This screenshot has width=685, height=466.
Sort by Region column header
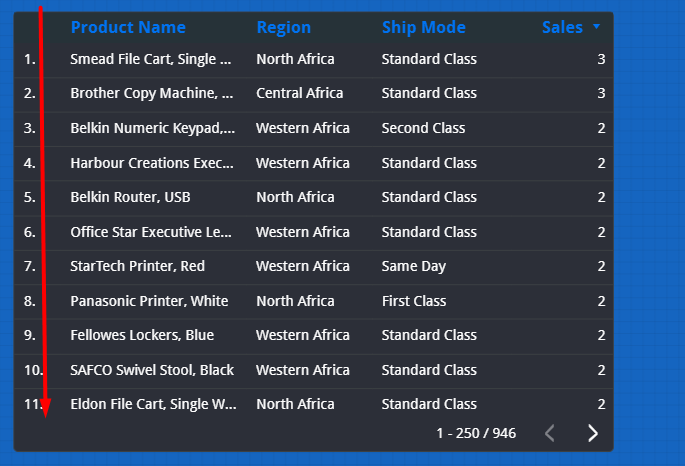283,27
